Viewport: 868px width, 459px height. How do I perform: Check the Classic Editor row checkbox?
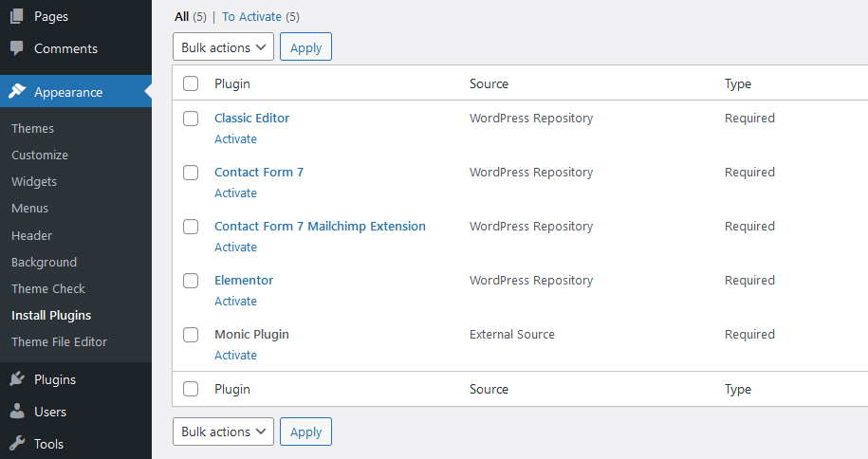pyautogui.click(x=191, y=119)
